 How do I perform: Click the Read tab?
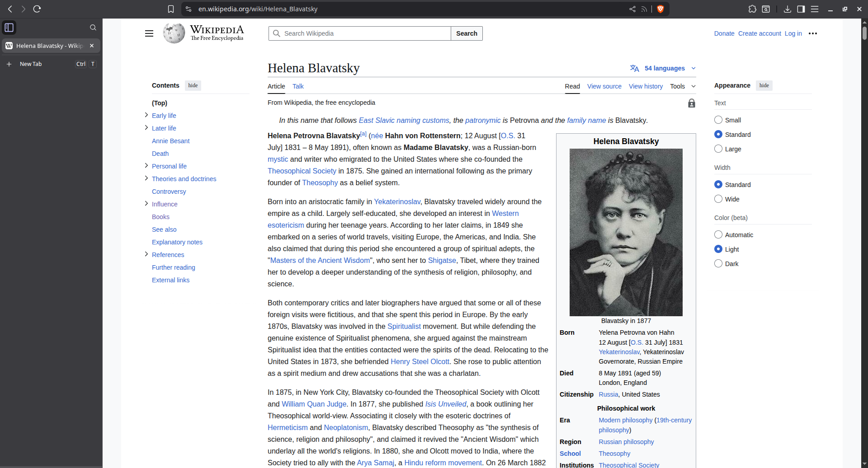click(x=572, y=86)
